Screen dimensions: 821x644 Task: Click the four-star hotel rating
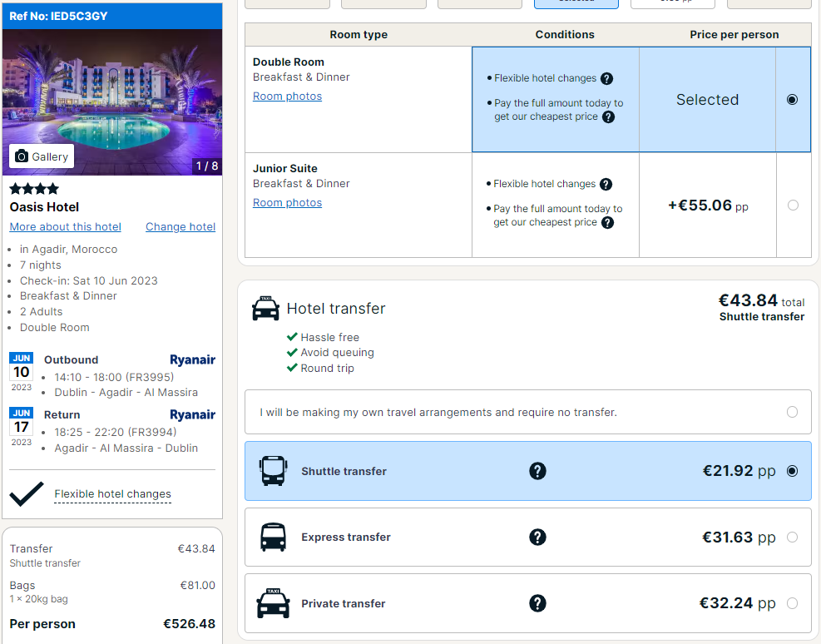pos(34,189)
